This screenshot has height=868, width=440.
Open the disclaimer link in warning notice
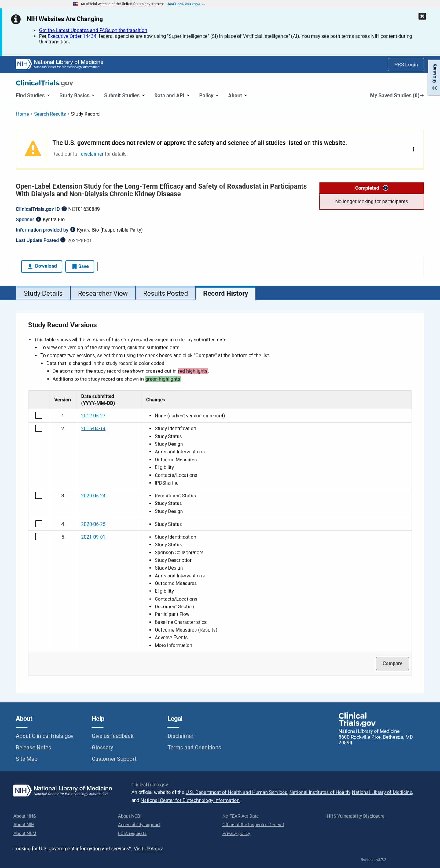[x=92, y=154]
